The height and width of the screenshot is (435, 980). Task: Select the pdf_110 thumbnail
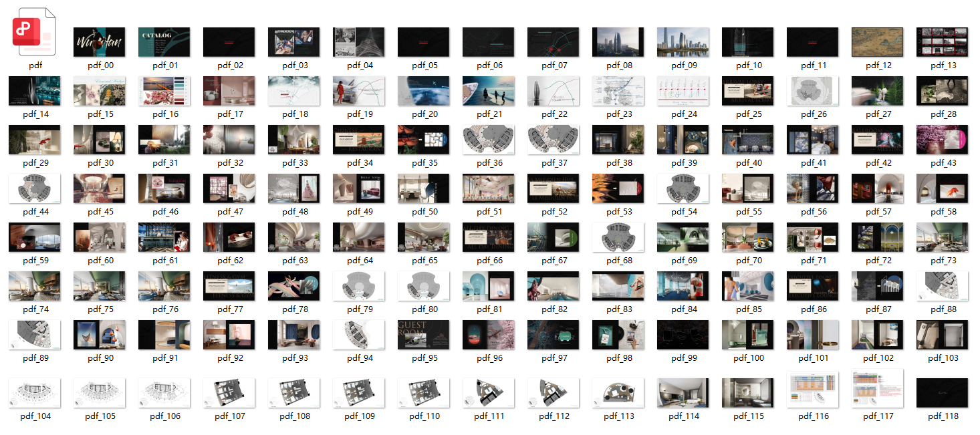[x=424, y=393]
